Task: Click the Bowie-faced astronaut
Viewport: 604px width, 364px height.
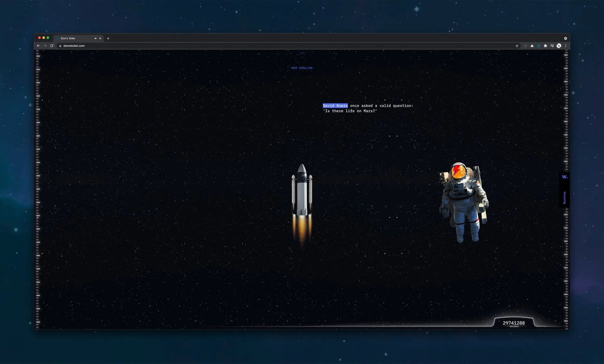Action: pos(464,202)
